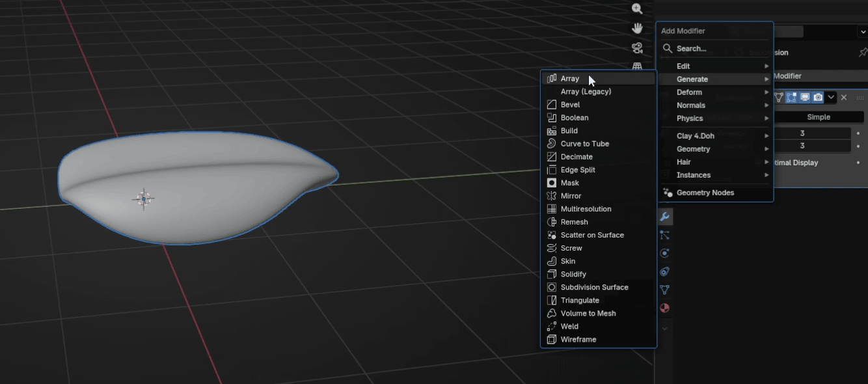Viewport: 868px width, 384px height.
Task: Remove the modifier with the X button
Action: (844, 98)
